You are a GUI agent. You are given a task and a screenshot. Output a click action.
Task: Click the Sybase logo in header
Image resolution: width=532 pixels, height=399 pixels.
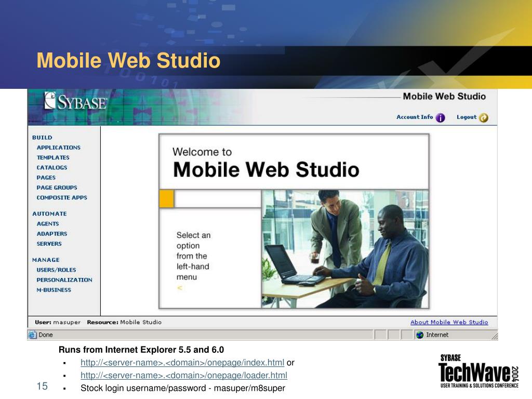coord(76,101)
